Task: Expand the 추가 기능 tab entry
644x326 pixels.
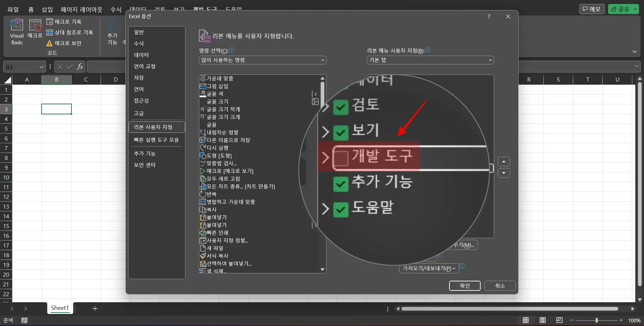Action: [x=325, y=183]
